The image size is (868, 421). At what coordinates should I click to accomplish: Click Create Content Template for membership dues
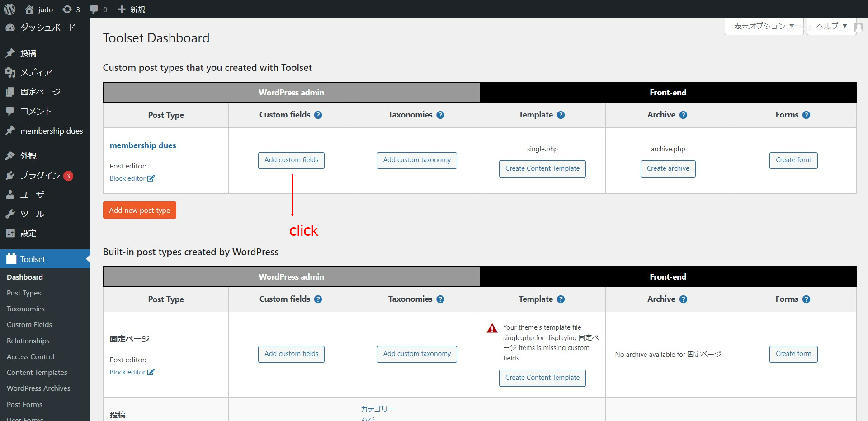pyautogui.click(x=542, y=169)
